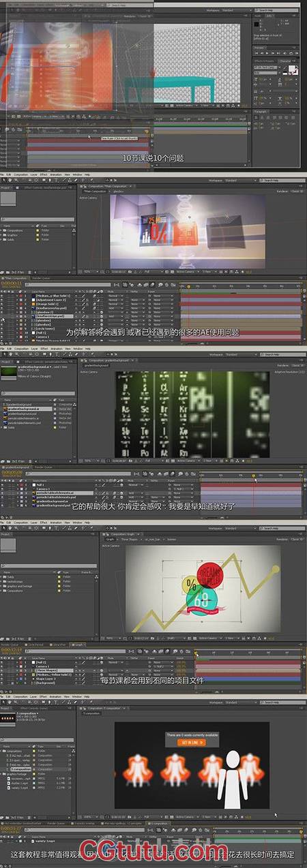This screenshot has height=868, width=307.
Task: Toggle eye icon for periodictableelements.ai timeline layer
Action: (2, 491)
